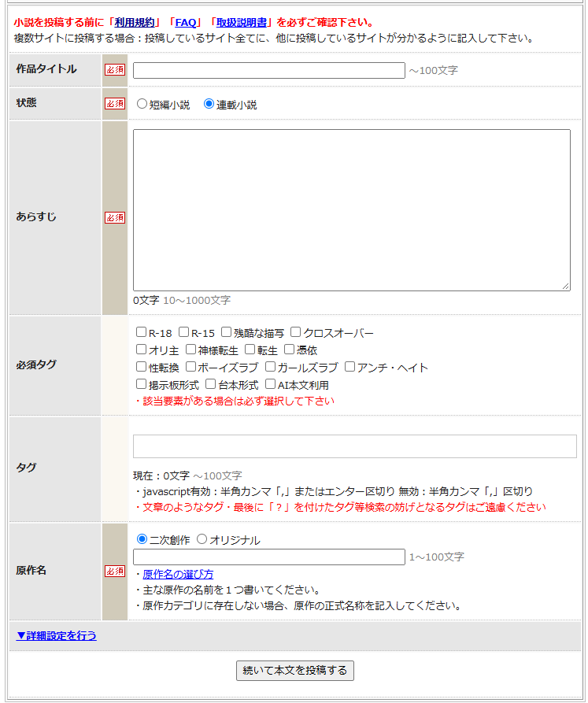Expand ▼詳細設定を行う settings
This screenshot has height=703, width=588.
point(56,636)
